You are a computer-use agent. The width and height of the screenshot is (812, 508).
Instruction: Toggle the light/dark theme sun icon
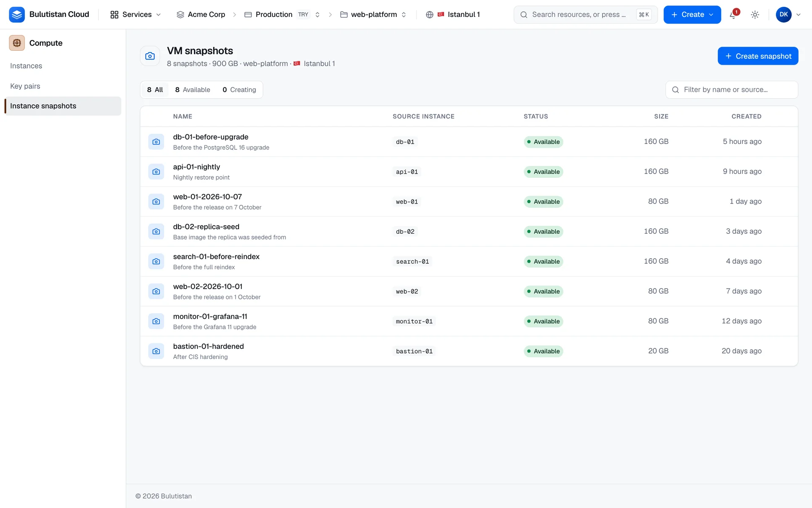coord(755,15)
